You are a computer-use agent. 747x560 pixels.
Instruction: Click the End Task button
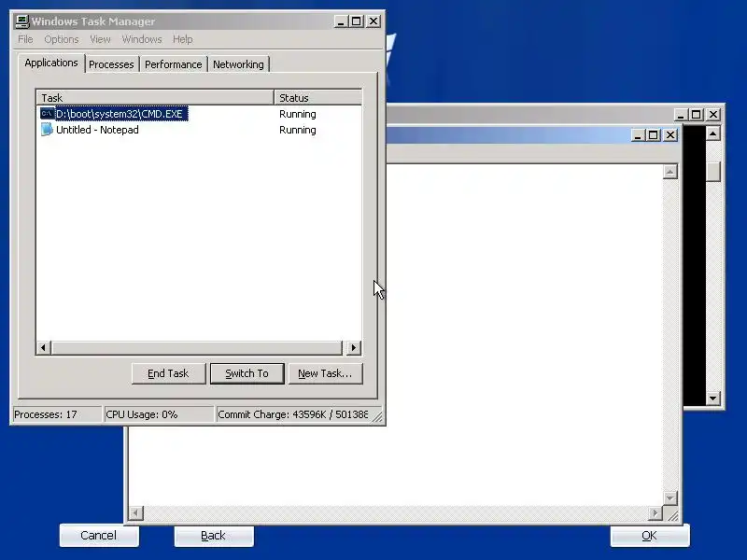click(x=169, y=373)
